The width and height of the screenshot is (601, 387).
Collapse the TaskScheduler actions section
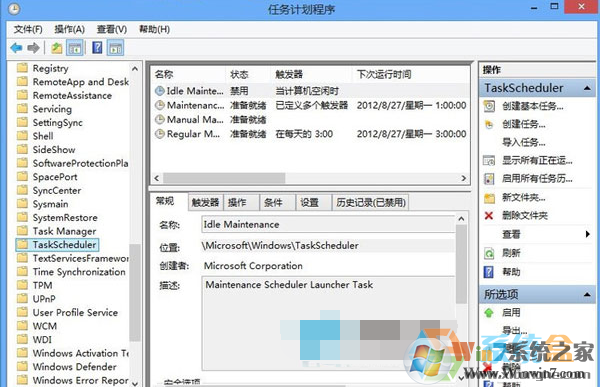pos(587,88)
